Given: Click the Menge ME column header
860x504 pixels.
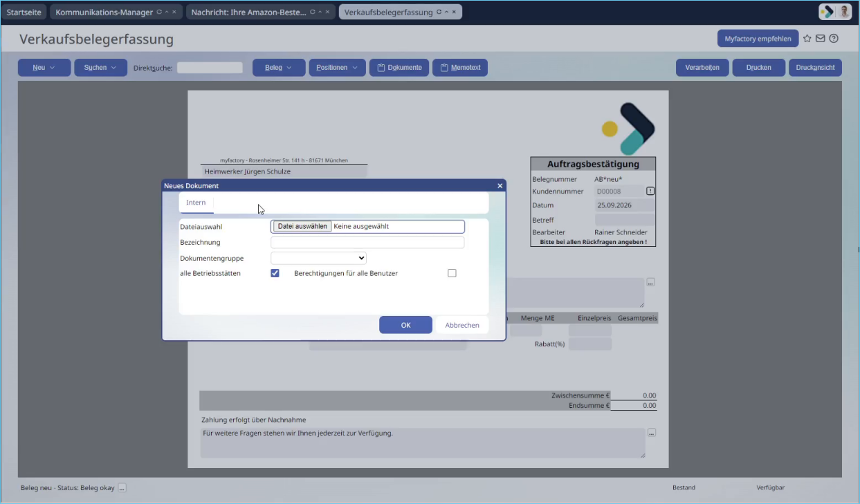Looking at the screenshot, I should tap(538, 318).
